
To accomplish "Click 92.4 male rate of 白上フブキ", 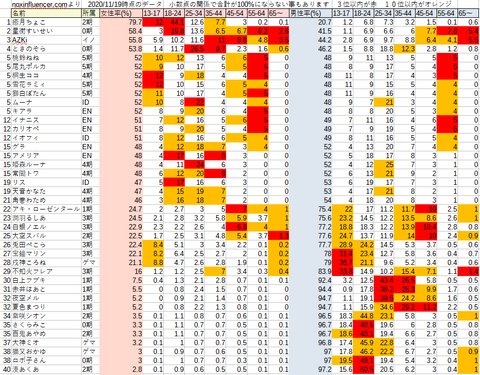I will pos(311,280).
